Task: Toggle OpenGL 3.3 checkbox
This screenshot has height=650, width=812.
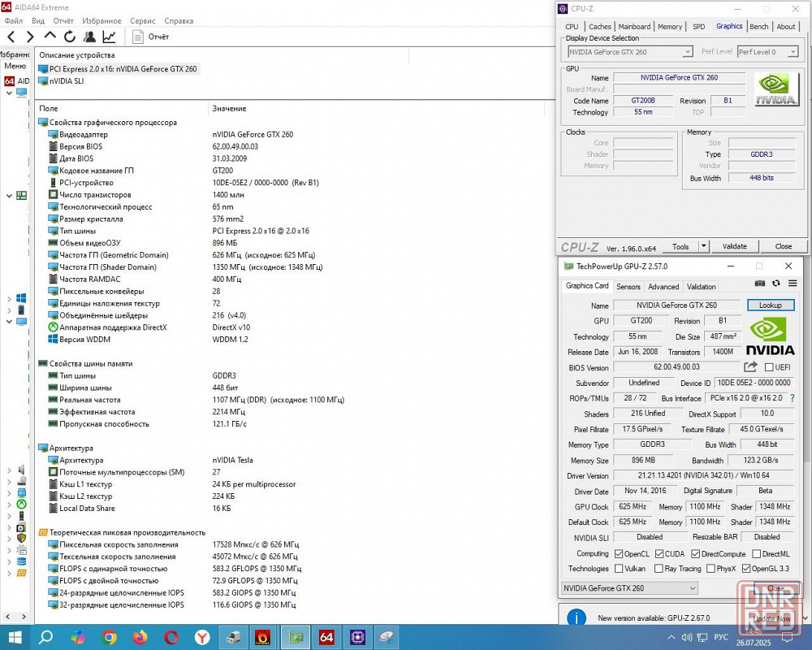Action: [x=746, y=569]
